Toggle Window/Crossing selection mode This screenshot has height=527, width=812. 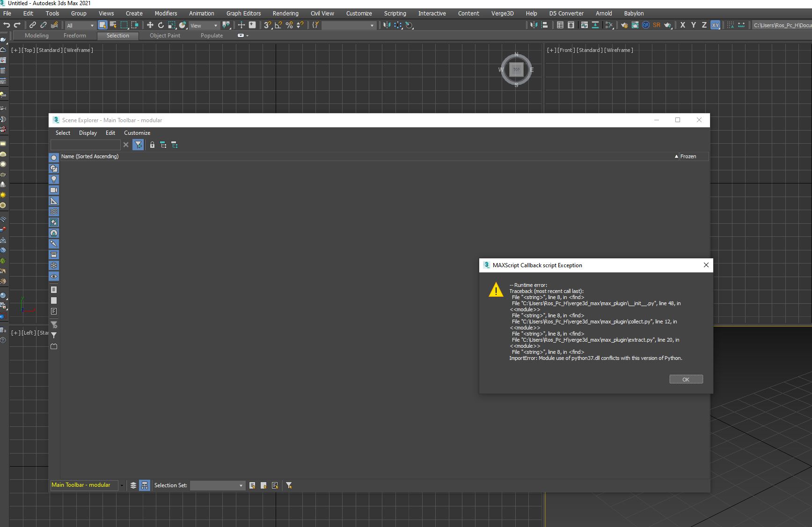(x=135, y=25)
